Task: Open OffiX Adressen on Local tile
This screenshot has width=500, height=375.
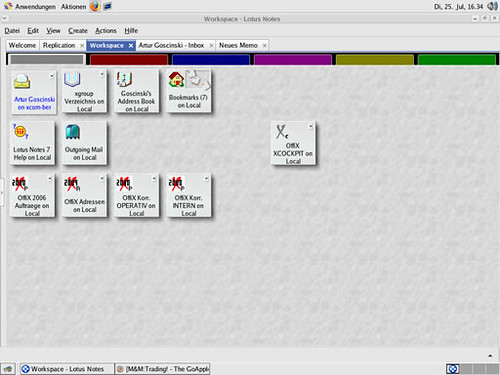Action: [85, 196]
